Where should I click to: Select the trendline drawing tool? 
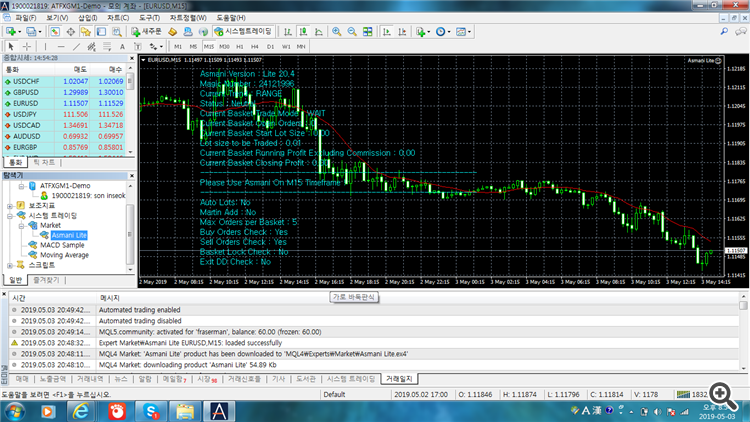click(76, 46)
